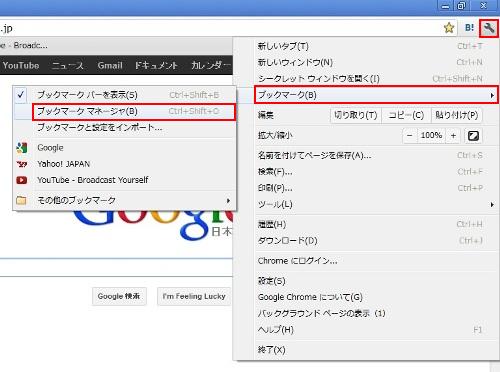Click the I'm Feeling Lucky button
This screenshot has height=372, width=500.
point(194,296)
